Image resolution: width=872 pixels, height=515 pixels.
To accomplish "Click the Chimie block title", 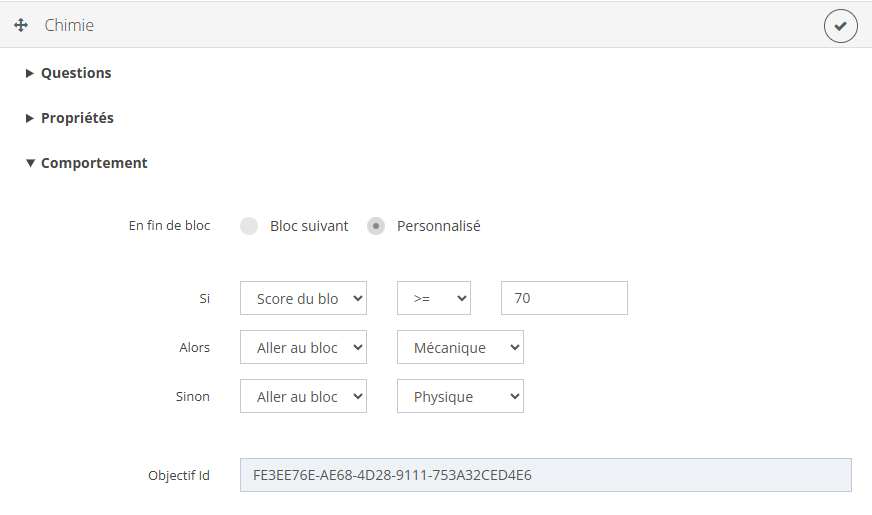I will point(69,26).
